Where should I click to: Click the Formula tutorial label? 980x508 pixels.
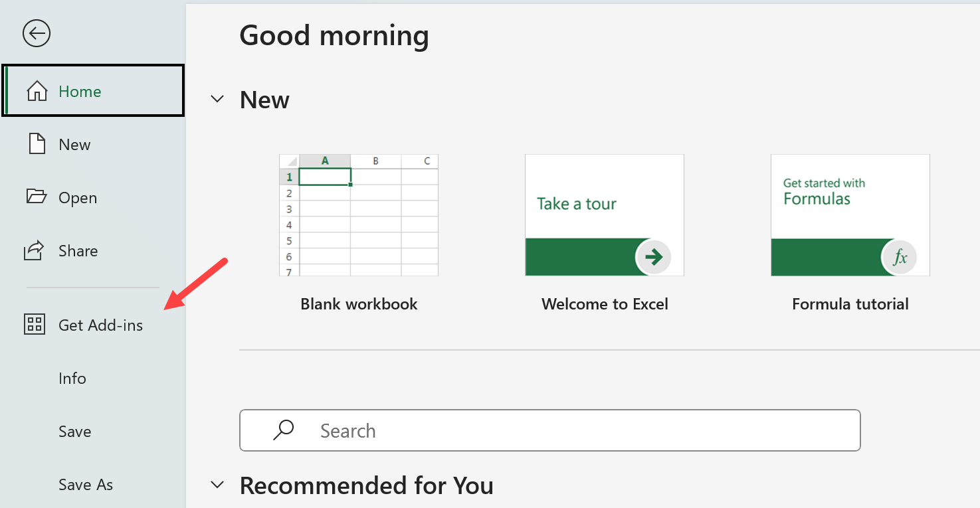[x=850, y=304]
